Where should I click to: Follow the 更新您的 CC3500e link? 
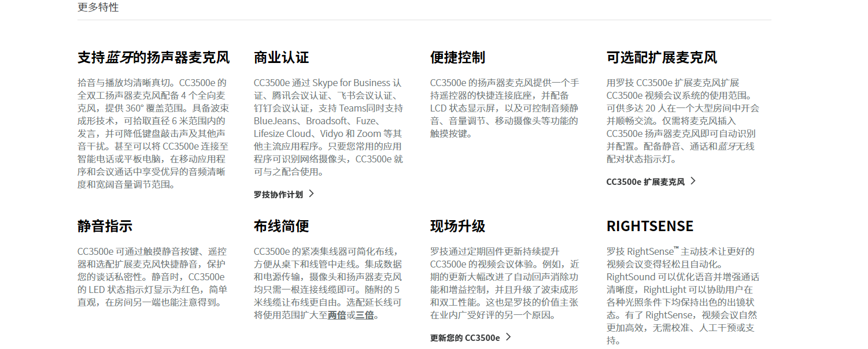465,337
